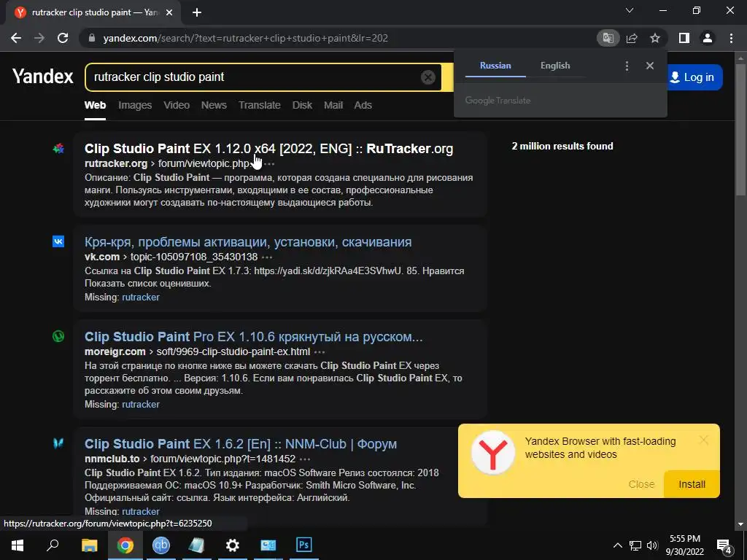Viewport: 747px width, 560px height.
Task: Dismiss Yandex Browser promo with its X icon
Action: click(704, 440)
